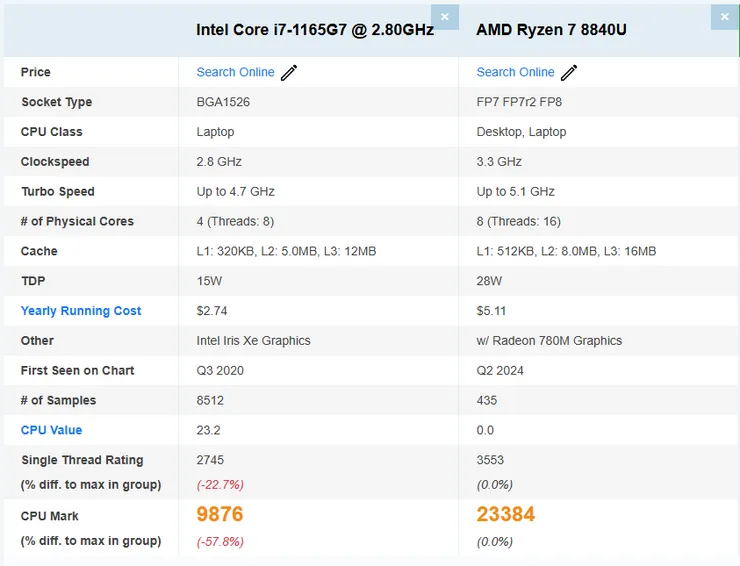Select the Turbo Speed row label
The width and height of the screenshot is (740, 566).
click(58, 192)
